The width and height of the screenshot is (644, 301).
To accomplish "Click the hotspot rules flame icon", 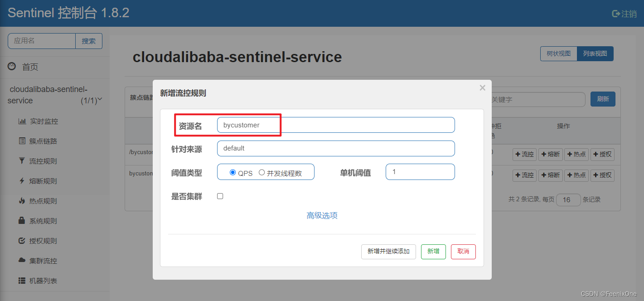I will pyautogui.click(x=22, y=201).
